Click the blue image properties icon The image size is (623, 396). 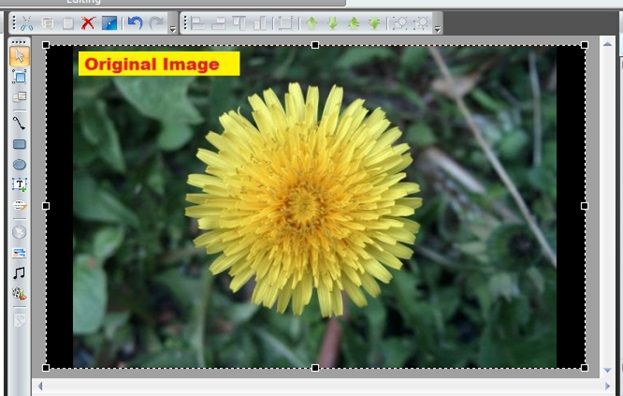point(110,23)
